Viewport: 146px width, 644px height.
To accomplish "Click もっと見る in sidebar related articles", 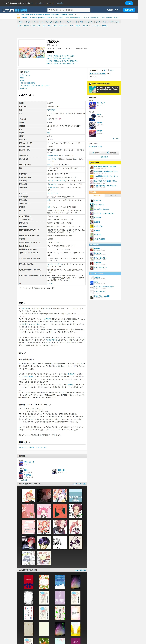I will [x=116, y=139].
